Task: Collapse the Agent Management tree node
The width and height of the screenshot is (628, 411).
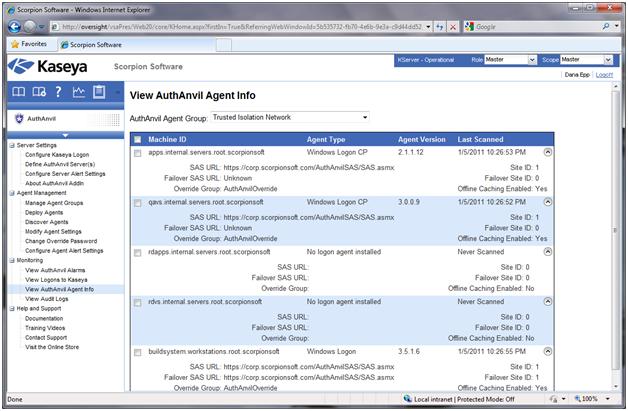Action: [x=12, y=193]
